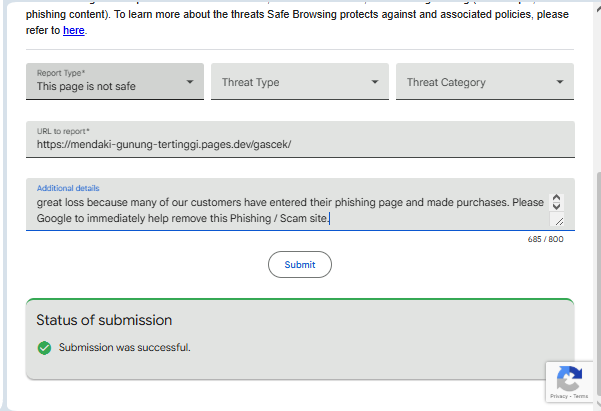Follow the "here" policies link
Image resolution: width=601 pixels, height=411 pixels.
click(74, 31)
